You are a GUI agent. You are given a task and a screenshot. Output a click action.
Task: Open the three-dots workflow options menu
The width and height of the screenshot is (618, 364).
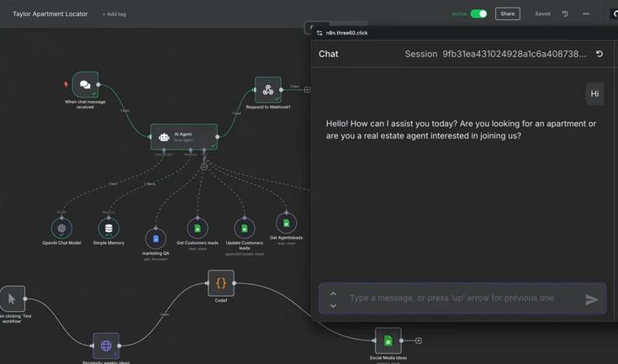tap(586, 13)
